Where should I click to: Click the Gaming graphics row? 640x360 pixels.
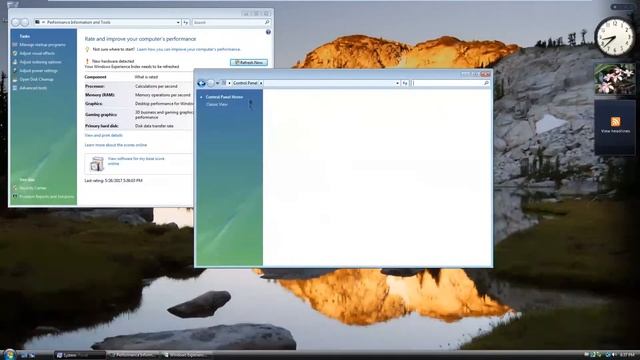(138, 115)
